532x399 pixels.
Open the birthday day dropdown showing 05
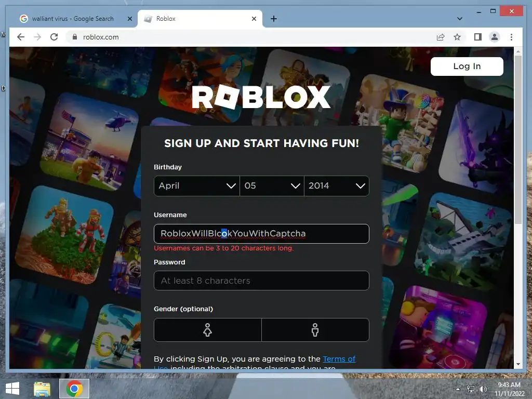pos(272,186)
